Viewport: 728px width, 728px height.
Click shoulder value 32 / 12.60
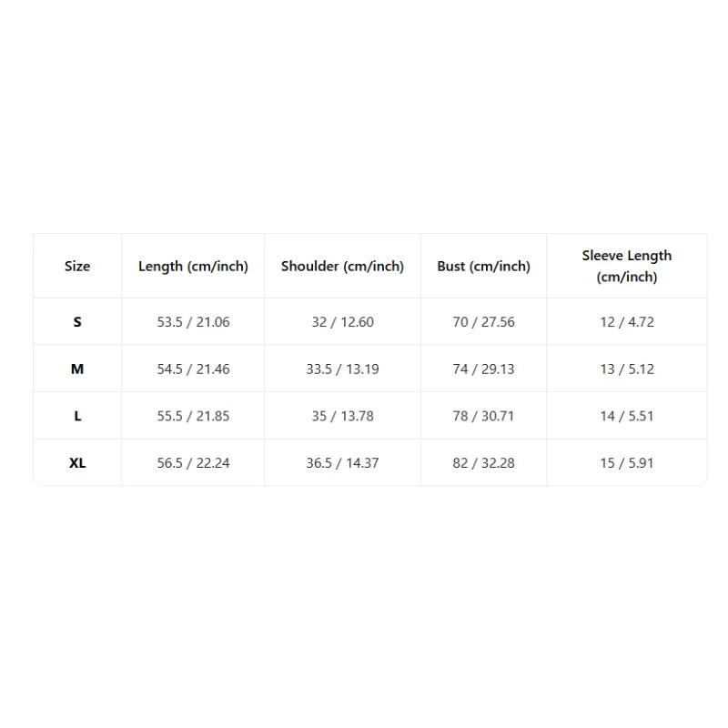pos(343,322)
